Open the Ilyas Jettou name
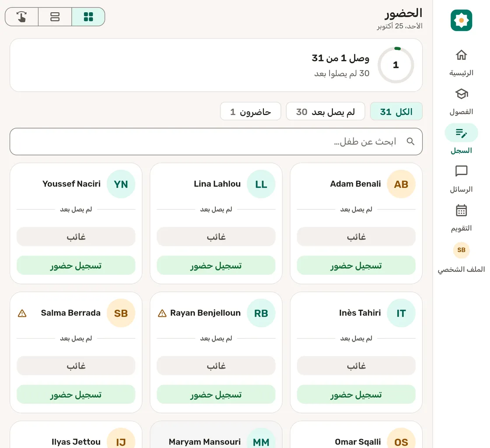The width and height of the screenshot is (490, 448). (x=76, y=442)
